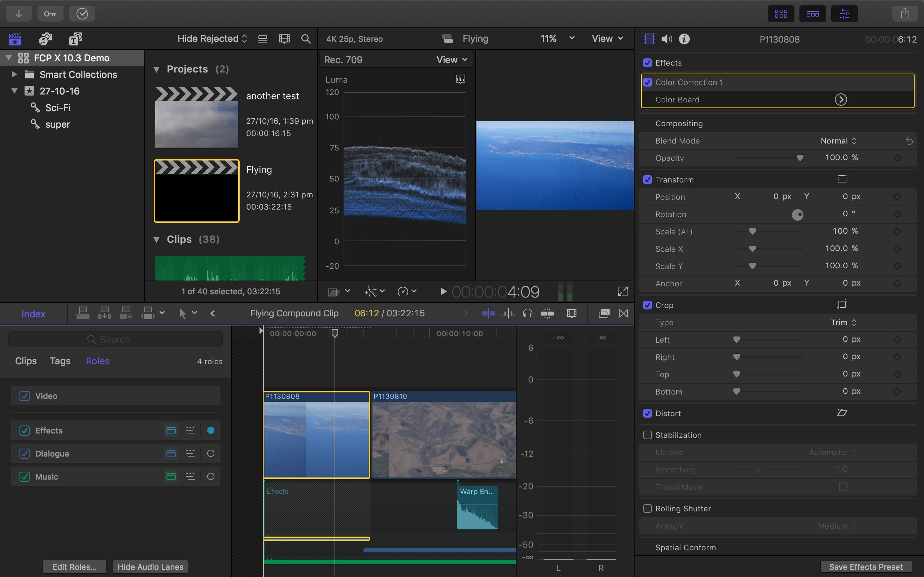Viewport: 924px width, 577px height.
Task: Collapse the Smart Collections folder
Action: coord(14,74)
